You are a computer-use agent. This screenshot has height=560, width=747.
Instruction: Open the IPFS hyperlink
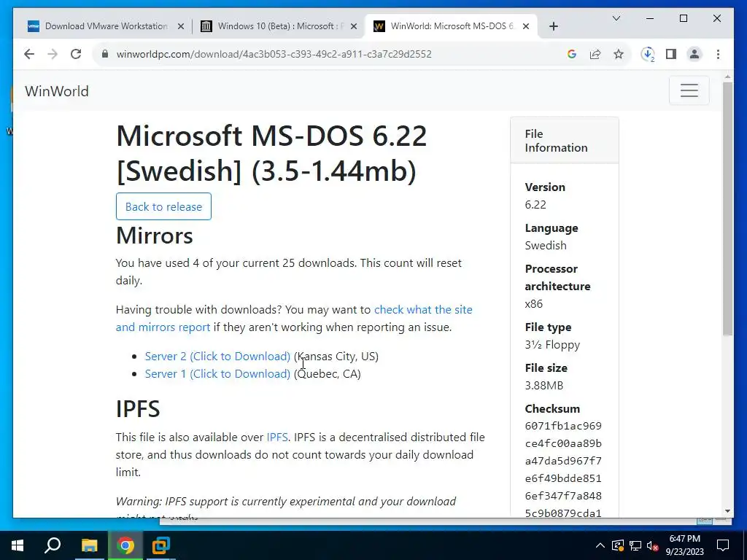276,437
